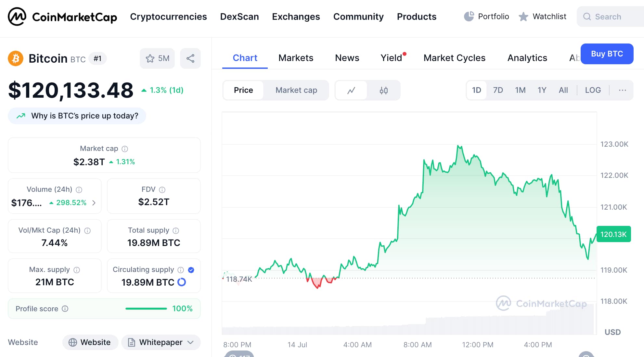
Task: Open Portfolio from the top navigation
Action: click(486, 17)
